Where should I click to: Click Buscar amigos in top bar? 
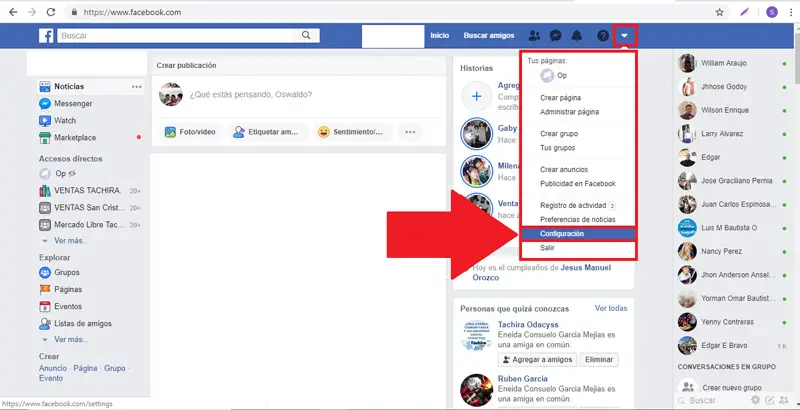[489, 36]
